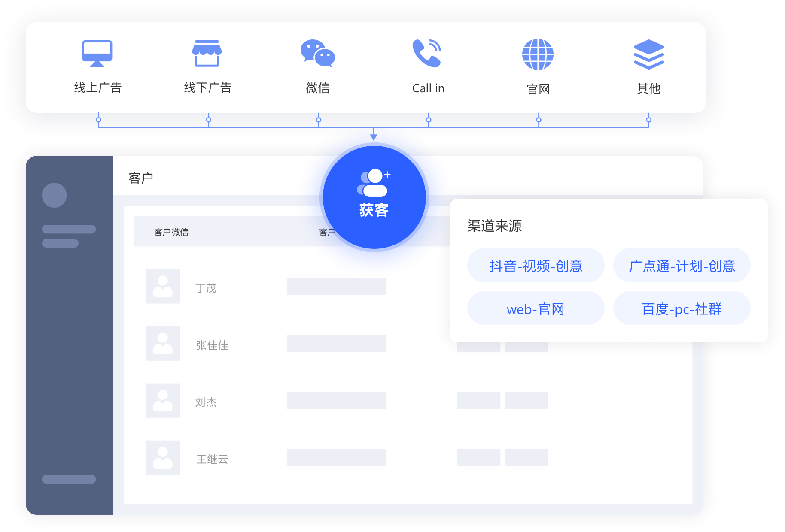Screen dimensions: 785x532
Task: Click 张佳佳's avatar thumbnail
Action: tap(163, 343)
